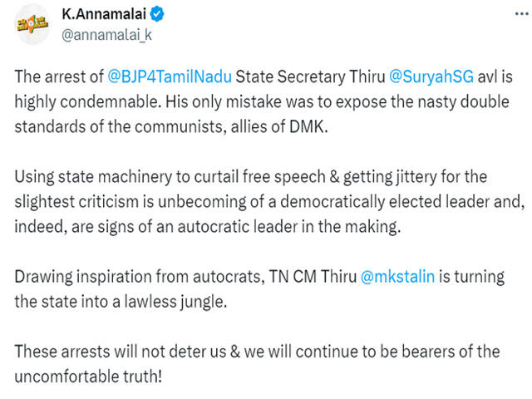Image resolution: width=532 pixels, height=399 pixels.
Task: Open the @mkstalin mention
Action: coord(397,277)
